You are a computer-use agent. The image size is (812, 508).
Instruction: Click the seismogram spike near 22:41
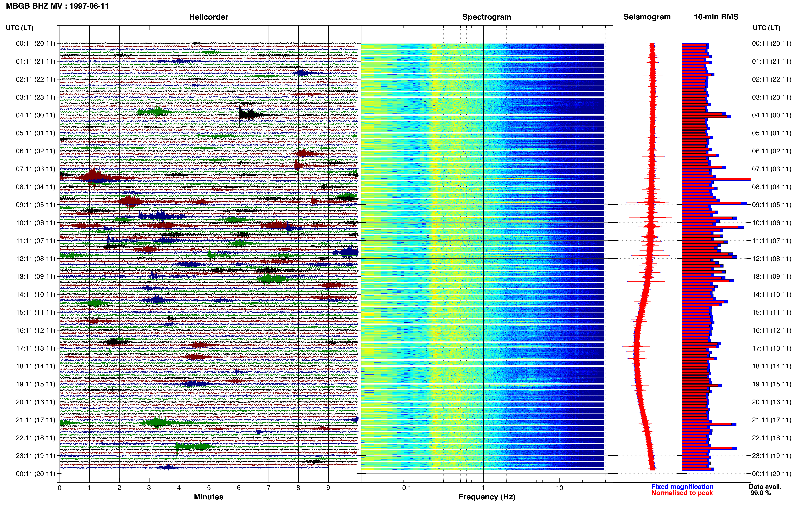point(647,448)
